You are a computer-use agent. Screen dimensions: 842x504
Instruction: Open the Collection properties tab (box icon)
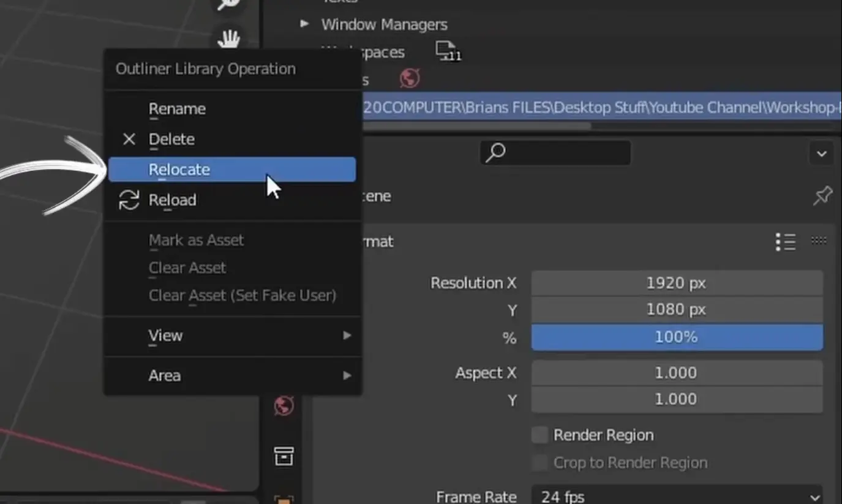tap(284, 456)
